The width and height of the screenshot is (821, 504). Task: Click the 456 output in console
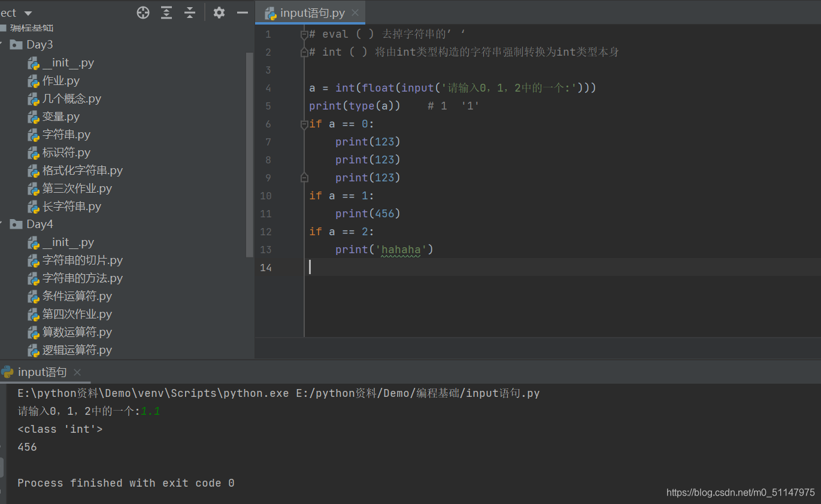pyautogui.click(x=28, y=447)
